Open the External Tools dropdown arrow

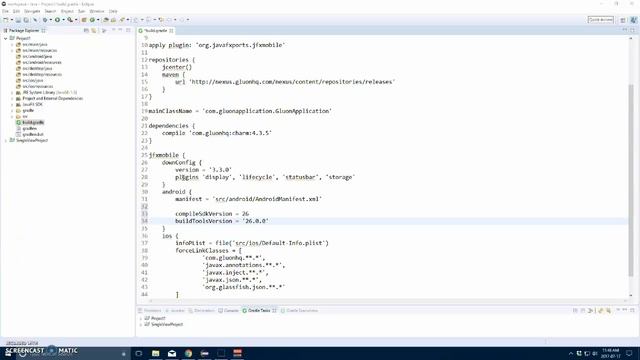pyautogui.click(x=76, y=20)
